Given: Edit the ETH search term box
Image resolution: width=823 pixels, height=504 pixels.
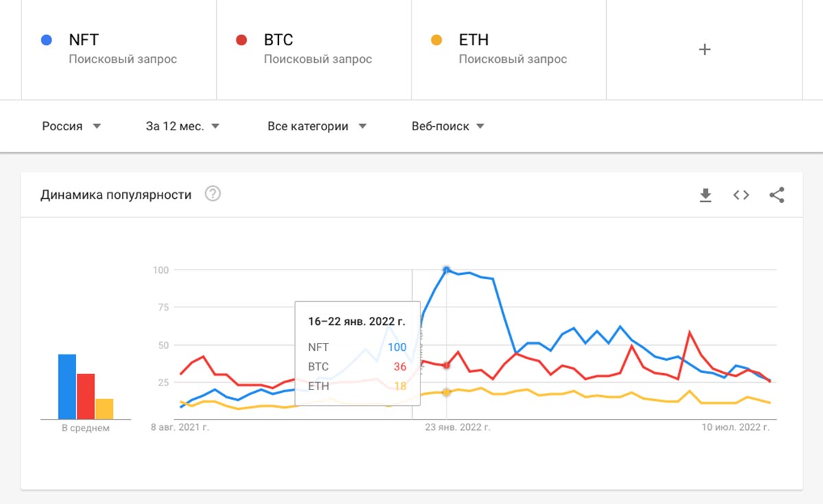Looking at the screenshot, I should pos(509,49).
